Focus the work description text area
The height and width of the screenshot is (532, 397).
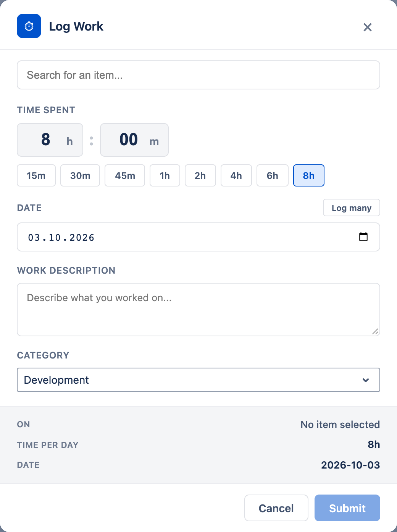click(198, 310)
